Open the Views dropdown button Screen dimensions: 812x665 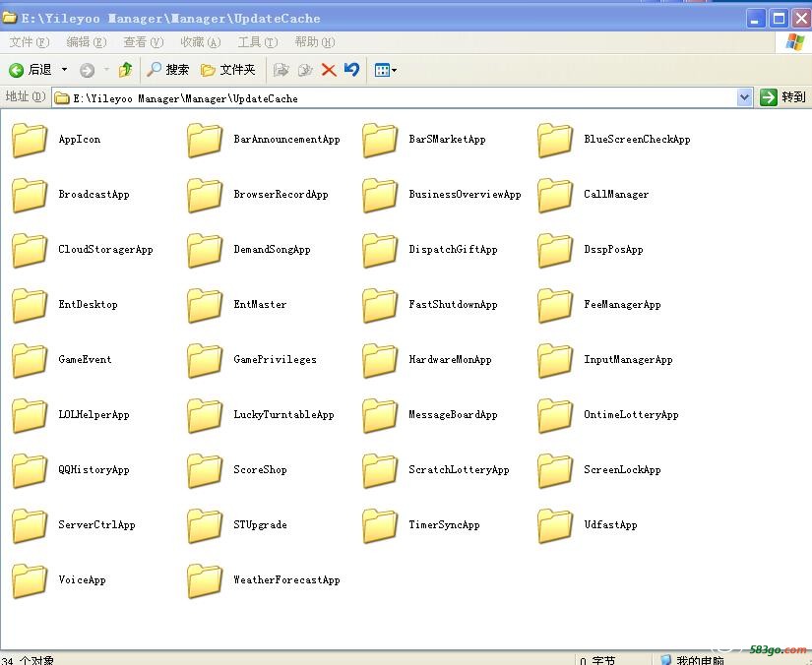pyautogui.click(x=385, y=70)
